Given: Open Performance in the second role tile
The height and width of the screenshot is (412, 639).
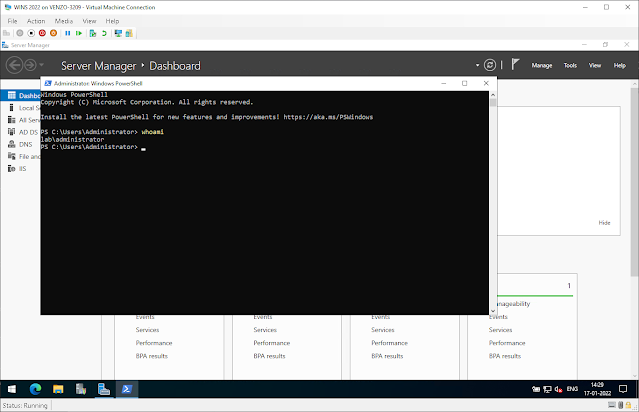Looking at the screenshot, I should tap(272, 343).
